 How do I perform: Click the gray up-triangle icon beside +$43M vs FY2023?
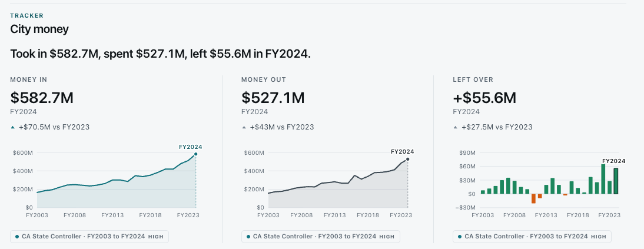(x=244, y=127)
